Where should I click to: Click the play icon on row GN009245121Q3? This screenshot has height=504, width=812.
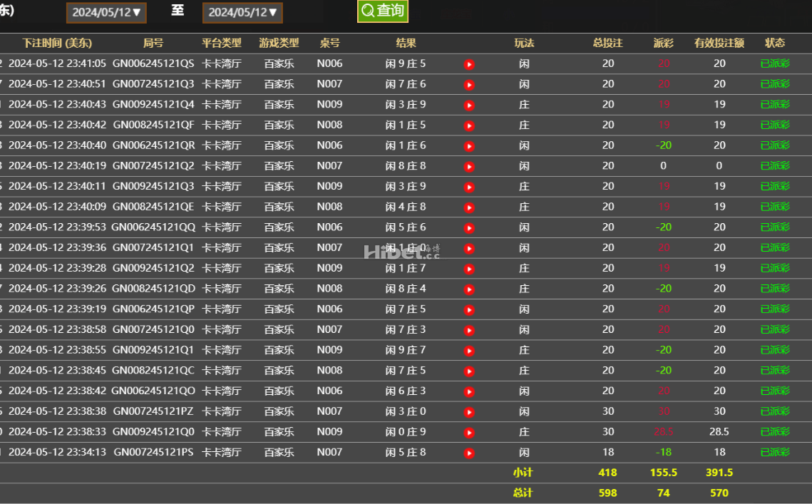[469, 187]
